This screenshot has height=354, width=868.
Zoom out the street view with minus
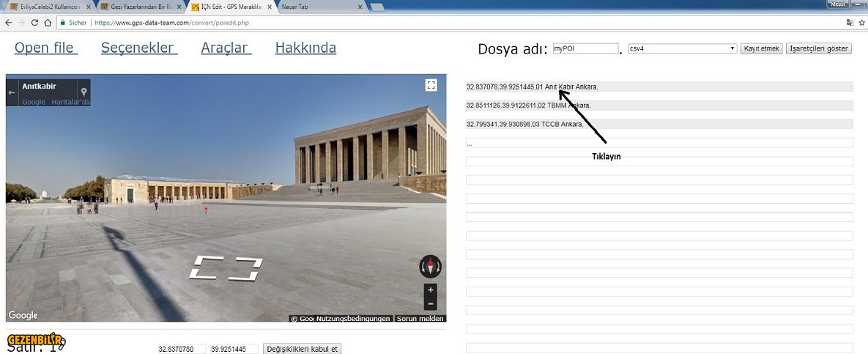pyautogui.click(x=431, y=303)
